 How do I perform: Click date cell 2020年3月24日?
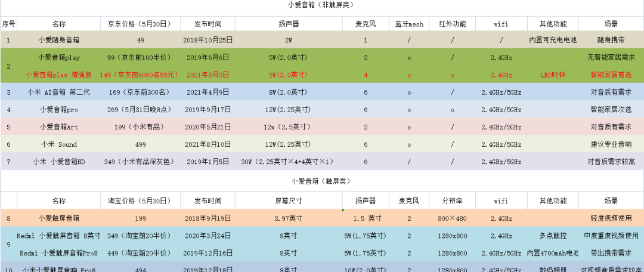tap(208, 236)
